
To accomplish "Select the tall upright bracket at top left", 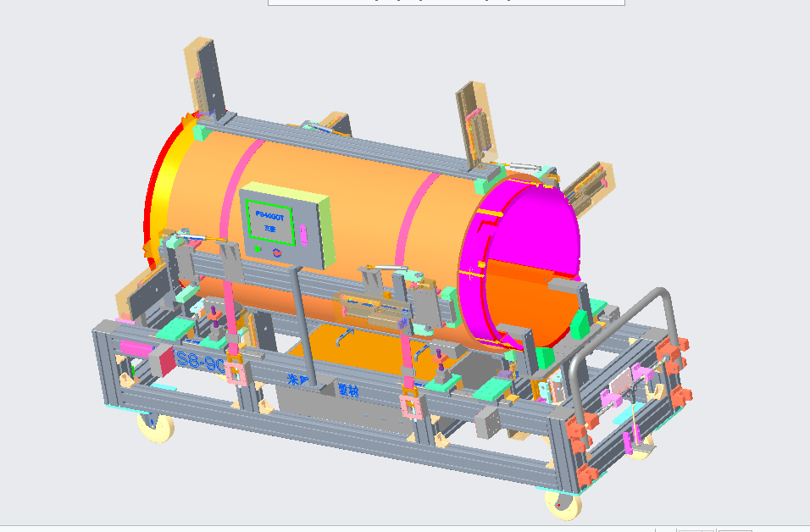I will (x=207, y=79).
